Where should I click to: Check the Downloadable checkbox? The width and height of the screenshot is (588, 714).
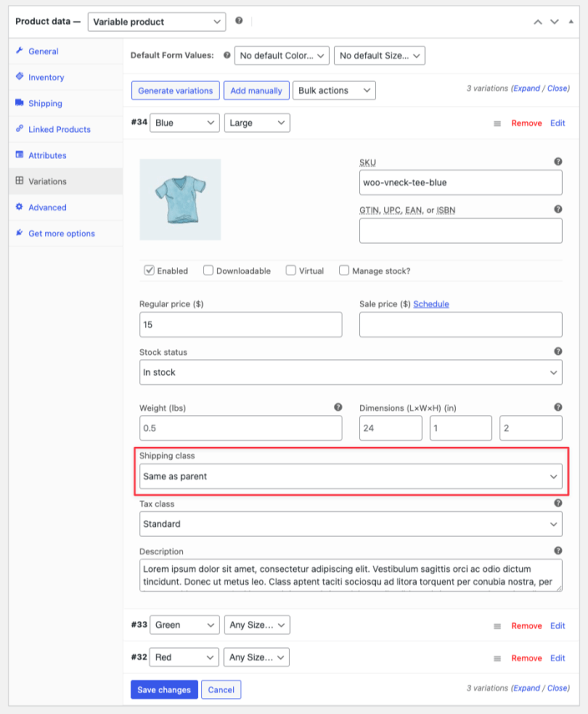click(x=209, y=271)
